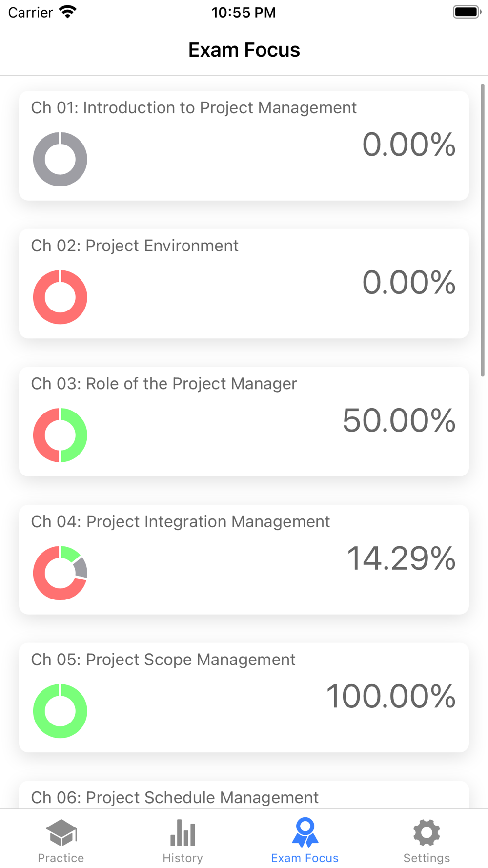Open the Practice tab graduation cap icon
This screenshot has height=868, width=488.
pos(61,833)
